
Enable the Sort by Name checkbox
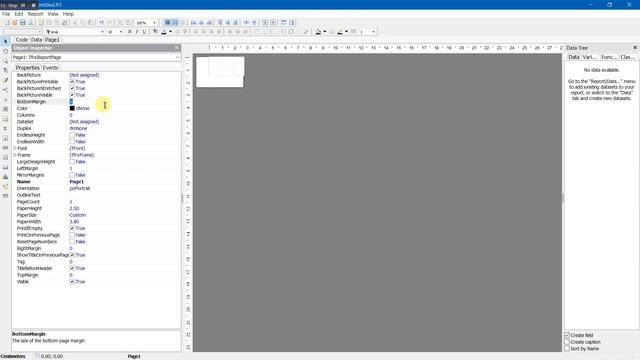pos(567,349)
